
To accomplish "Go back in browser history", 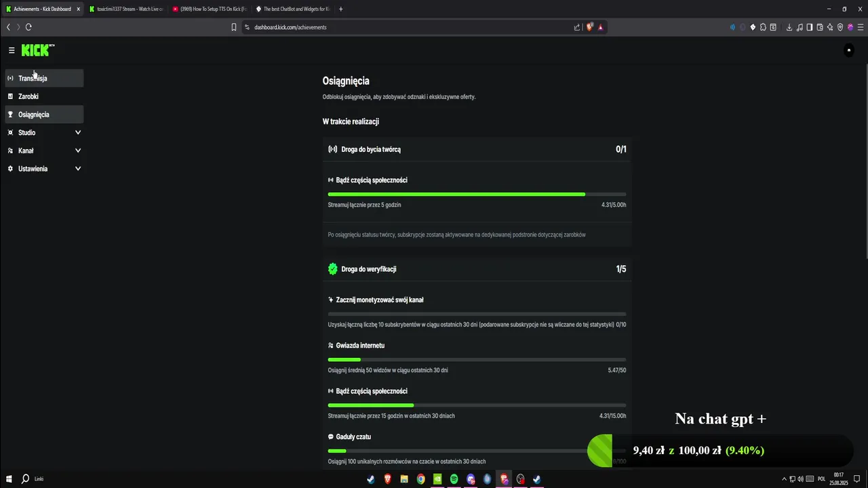I will (x=8, y=27).
